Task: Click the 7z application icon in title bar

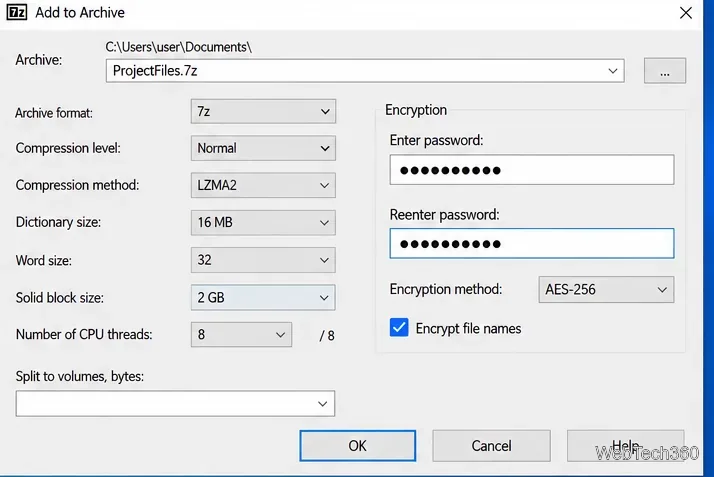Action: (17, 12)
